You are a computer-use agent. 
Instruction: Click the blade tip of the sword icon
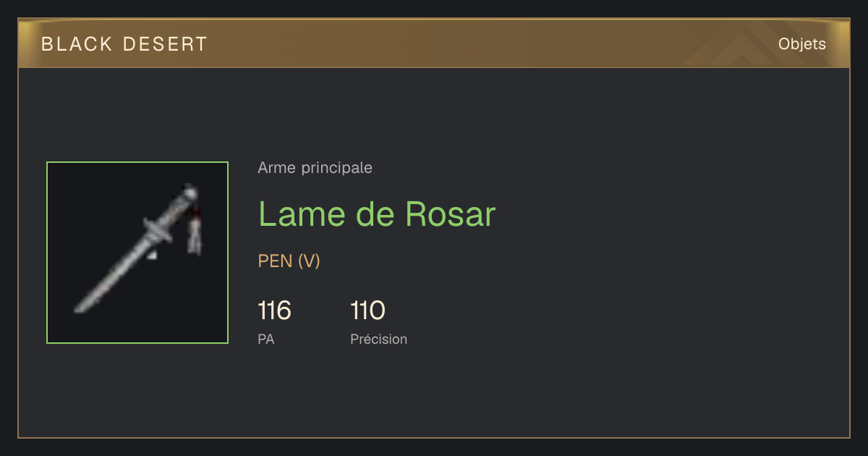point(80,308)
